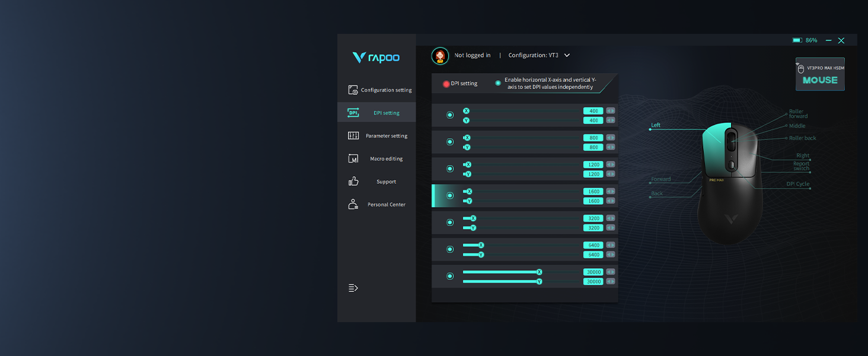Click the Support thumbs-up icon

(x=353, y=182)
